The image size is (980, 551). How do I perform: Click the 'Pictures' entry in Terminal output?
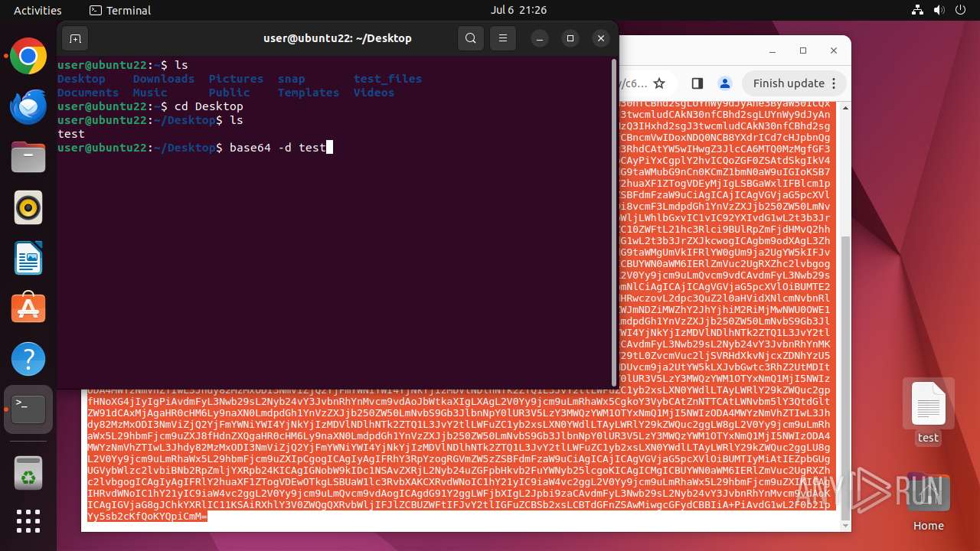236,79
